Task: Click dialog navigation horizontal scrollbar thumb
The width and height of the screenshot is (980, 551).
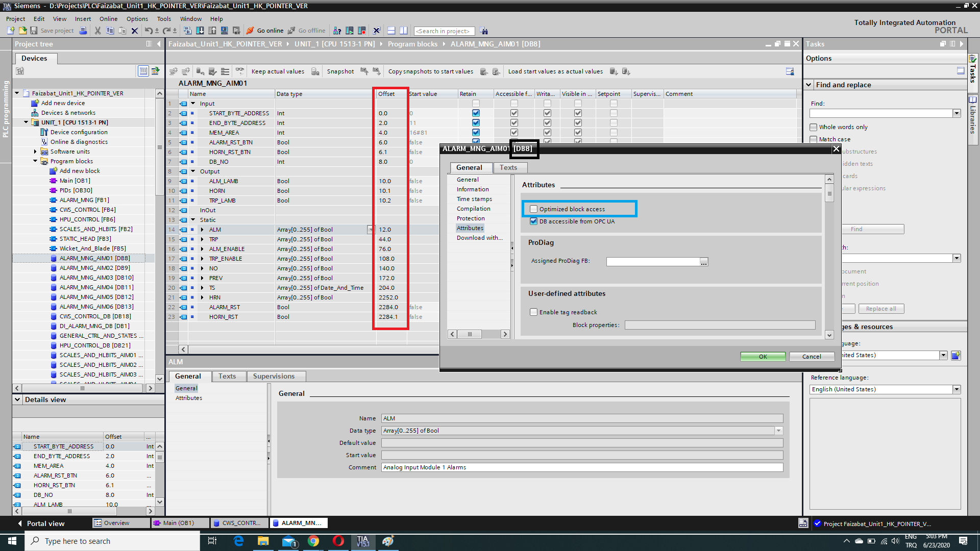Action: [470, 334]
